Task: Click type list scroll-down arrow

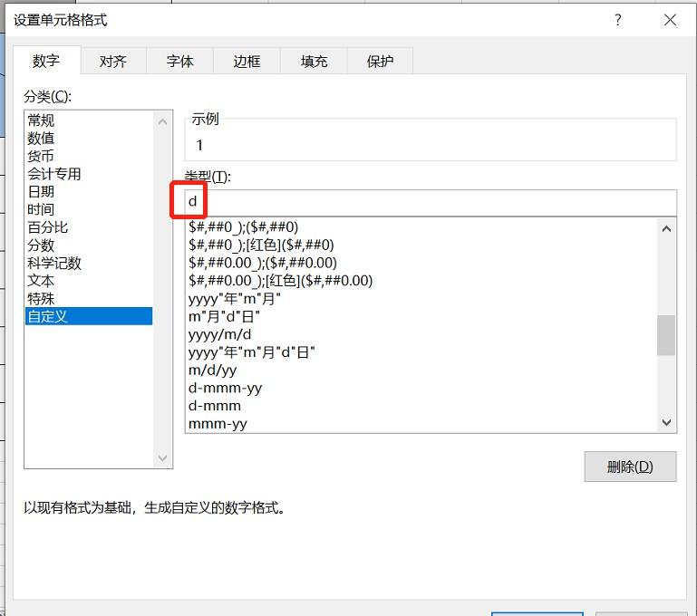Action: click(x=666, y=422)
